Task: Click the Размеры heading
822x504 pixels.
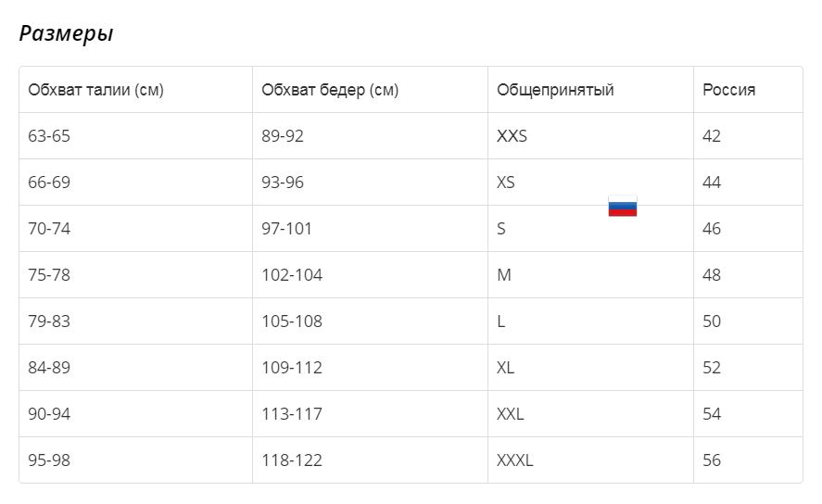Action: pos(66,33)
